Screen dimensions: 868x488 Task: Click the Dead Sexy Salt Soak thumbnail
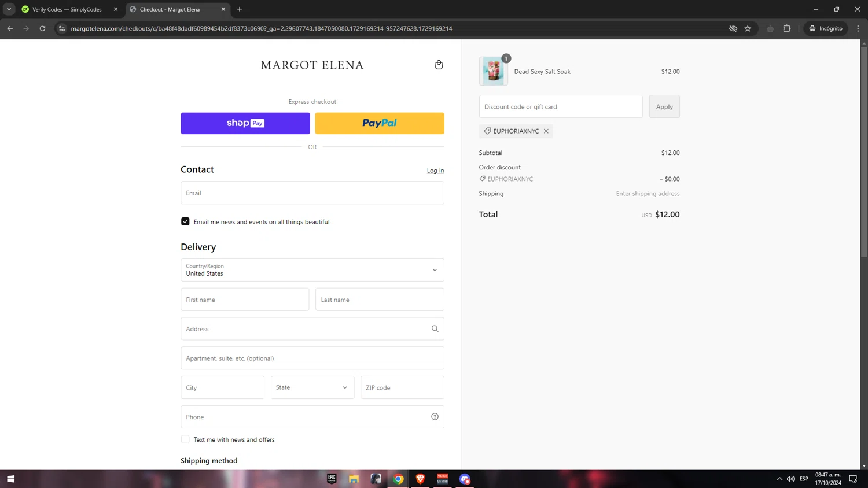[494, 71]
